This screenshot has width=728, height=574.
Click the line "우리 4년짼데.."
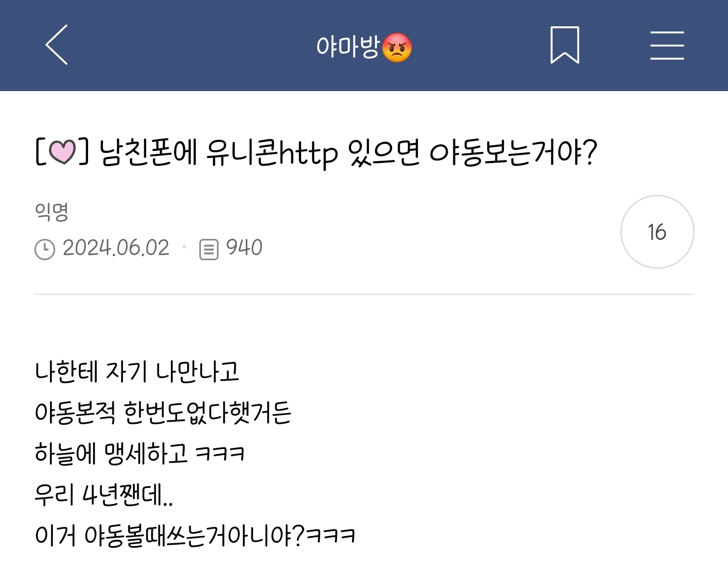tap(104, 495)
